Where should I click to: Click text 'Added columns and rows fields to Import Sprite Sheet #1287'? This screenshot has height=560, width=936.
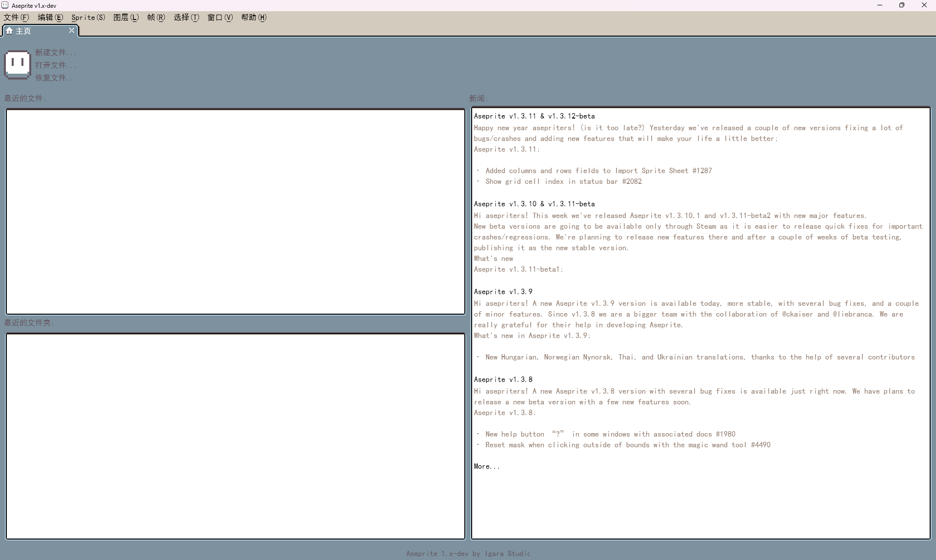598,171
